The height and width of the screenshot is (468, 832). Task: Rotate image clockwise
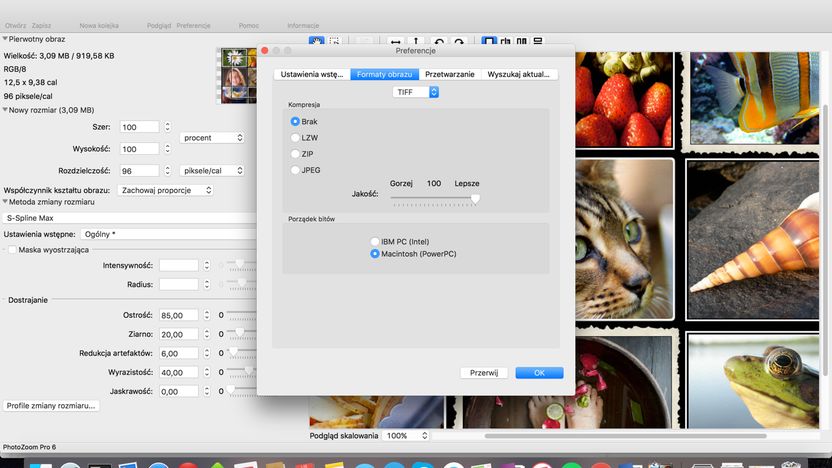(459, 41)
